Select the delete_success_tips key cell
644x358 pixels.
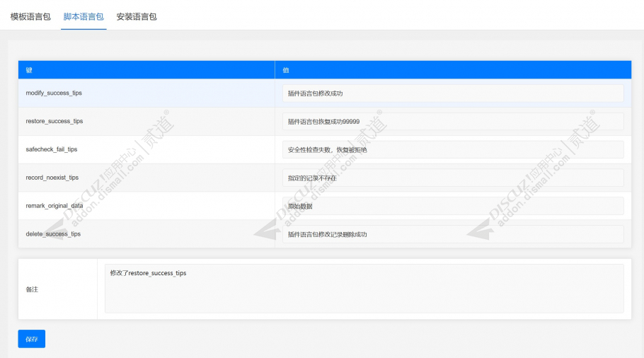[146, 233]
